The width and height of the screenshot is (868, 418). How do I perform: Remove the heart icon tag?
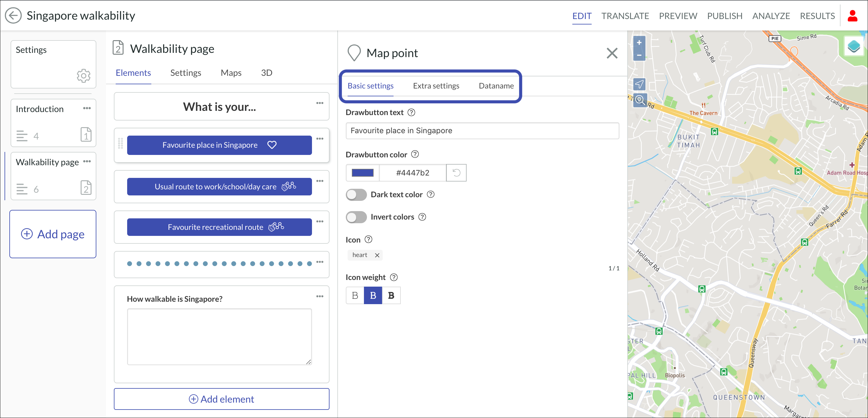377,256
